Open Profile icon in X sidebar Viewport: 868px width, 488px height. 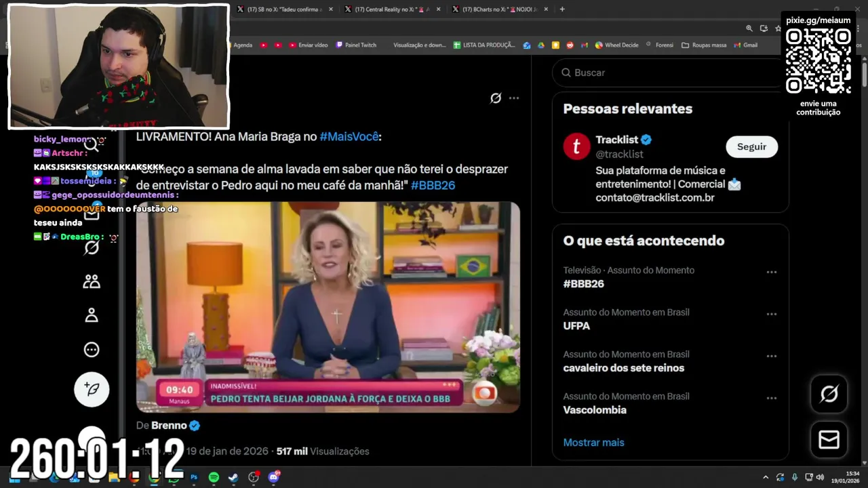pos(92,315)
